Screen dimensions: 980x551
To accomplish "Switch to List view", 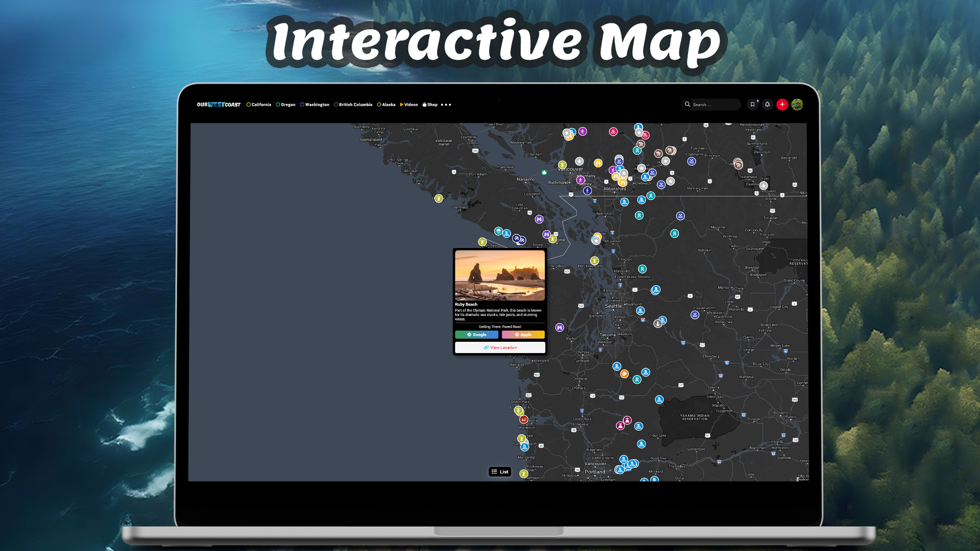I will pyautogui.click(x=500, y=472).
